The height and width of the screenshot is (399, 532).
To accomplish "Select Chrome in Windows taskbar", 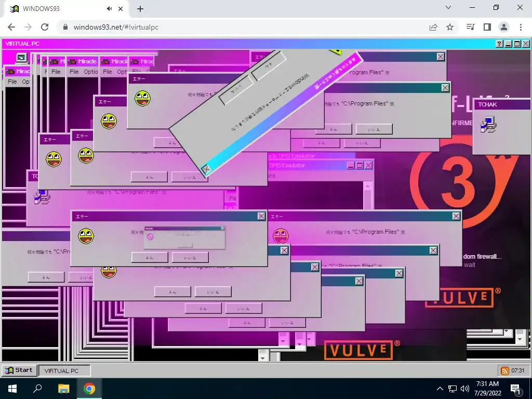I will click(89, 389).
